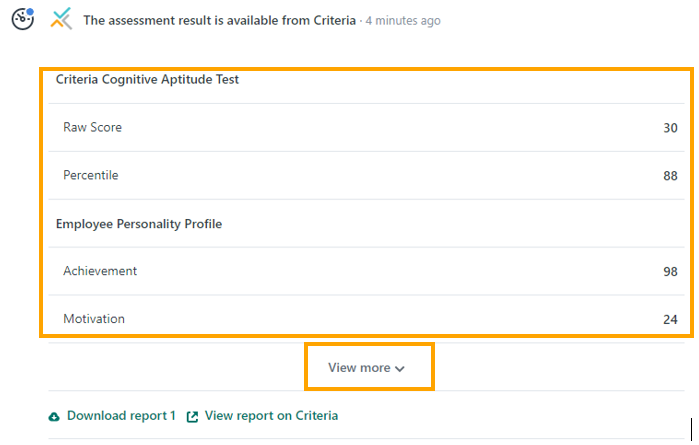Expand results using the View more chevron
The height and width of the screenshot is (445, 699).
(400, 369)
